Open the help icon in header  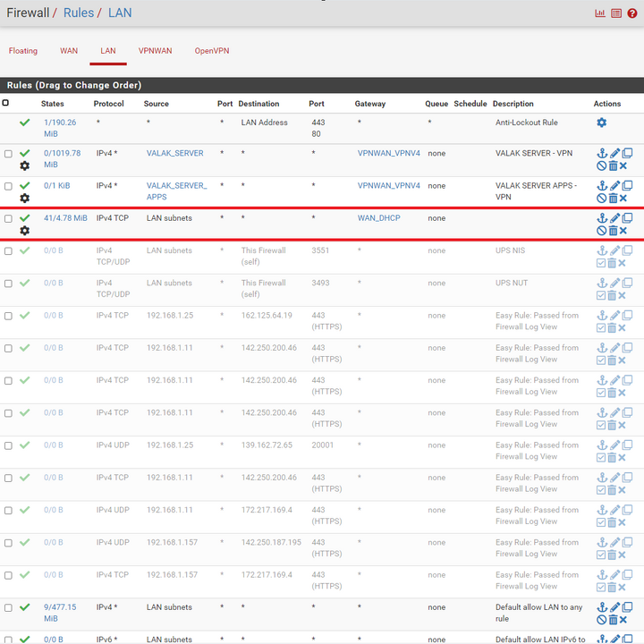click(x=632, y=13)
